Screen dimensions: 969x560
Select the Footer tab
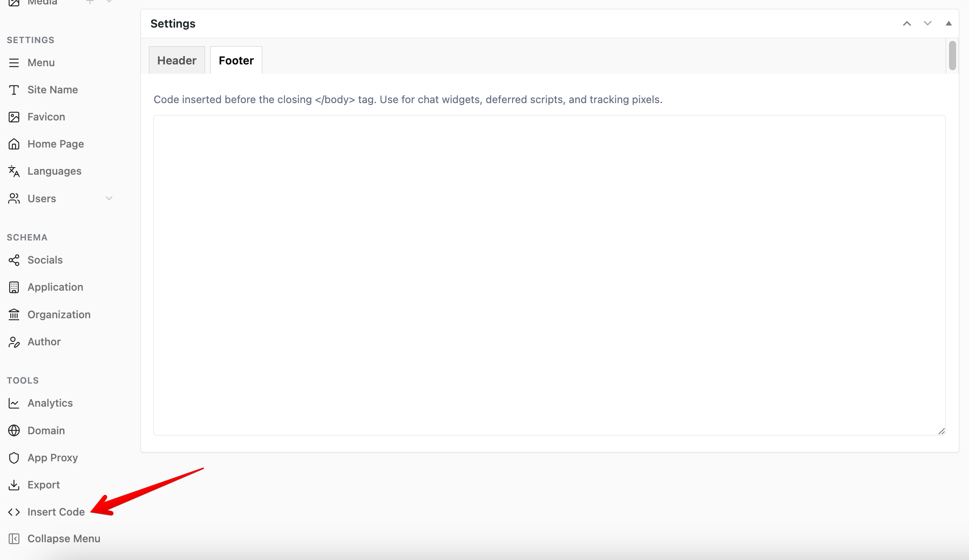tap(236, 60)
